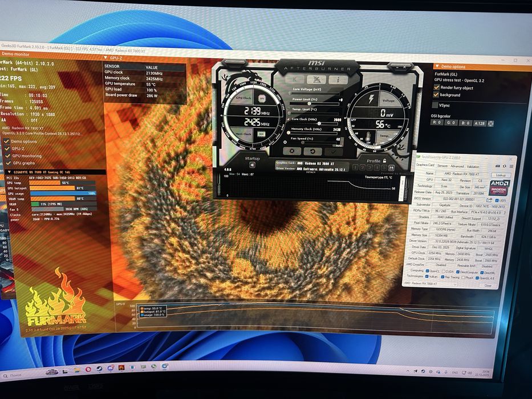Click GPU-Z refresh icon
The height and width of the screenshot is (399, 532).
point(504,166)
